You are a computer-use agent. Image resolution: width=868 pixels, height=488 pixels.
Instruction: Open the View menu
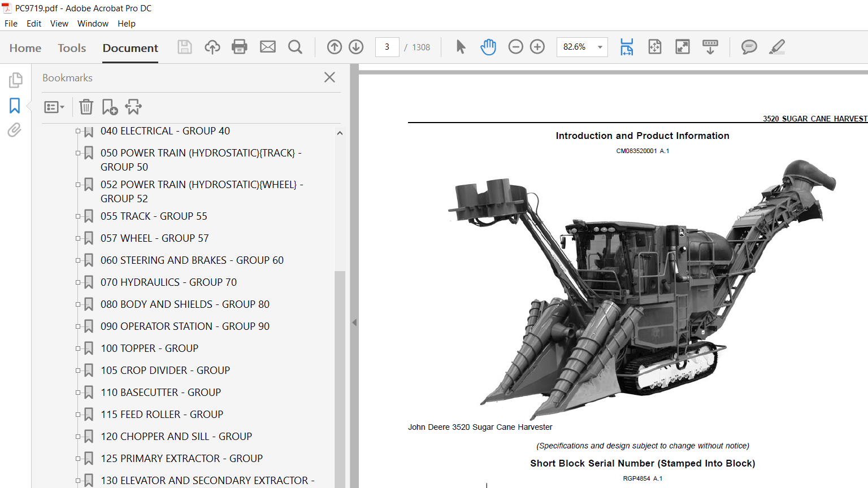pyautogui.click(x=59, y=24)
